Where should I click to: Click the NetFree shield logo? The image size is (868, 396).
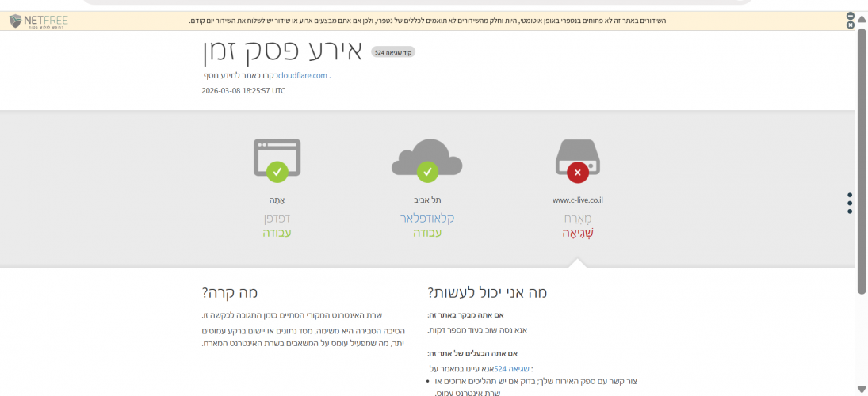pyautogui.click(x=16, y=20)
